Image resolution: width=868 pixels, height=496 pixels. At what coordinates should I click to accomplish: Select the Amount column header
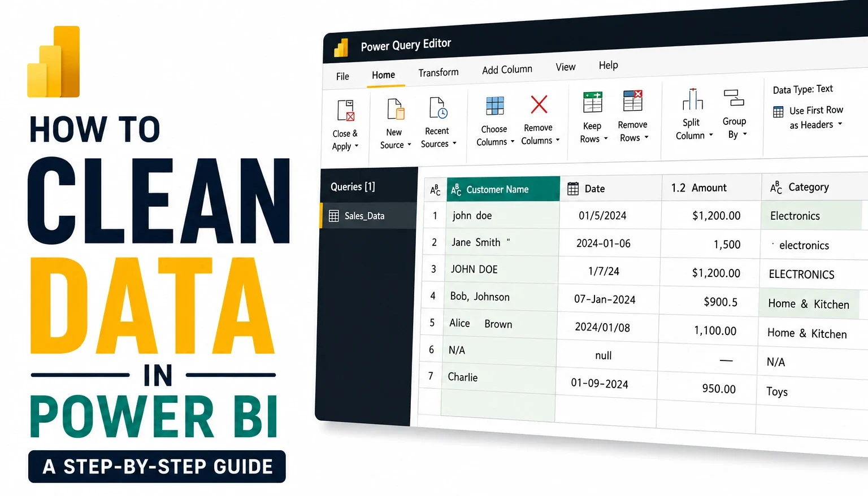pos(712,188)
